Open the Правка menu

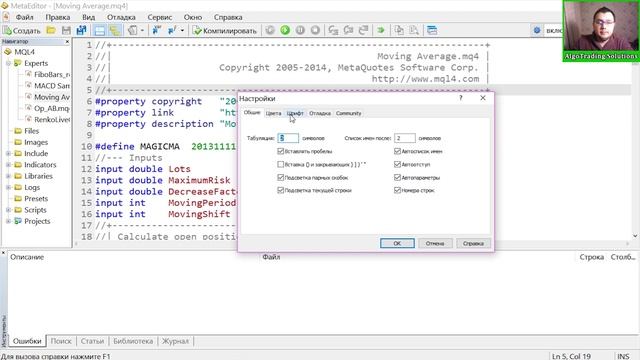58,17
